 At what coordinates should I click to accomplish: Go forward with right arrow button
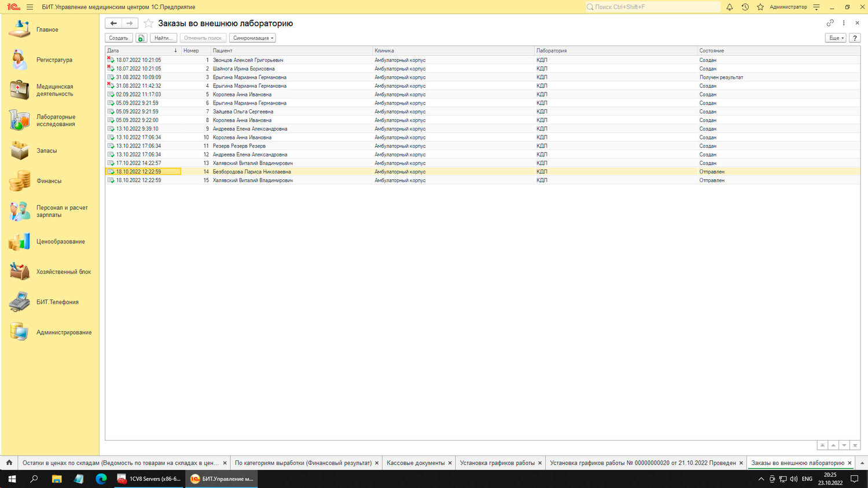pyautogui.click(x=130, y=23)
